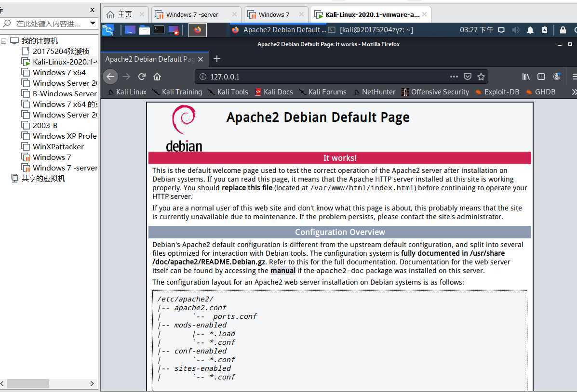Launch terminal emulator icon in Kali panel
577x392 pixels.
click(x=159, y=30)
